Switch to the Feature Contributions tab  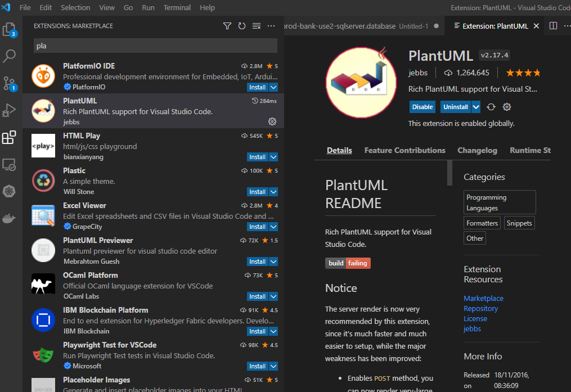pyautogui.click(x=404, y=150)
